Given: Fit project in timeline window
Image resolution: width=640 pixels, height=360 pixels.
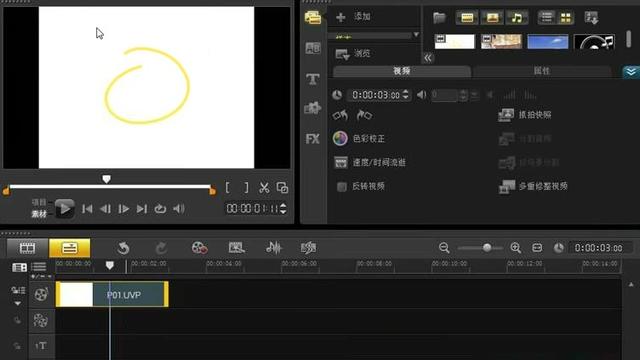Looking at the screenshot, I should click(537, 248).
